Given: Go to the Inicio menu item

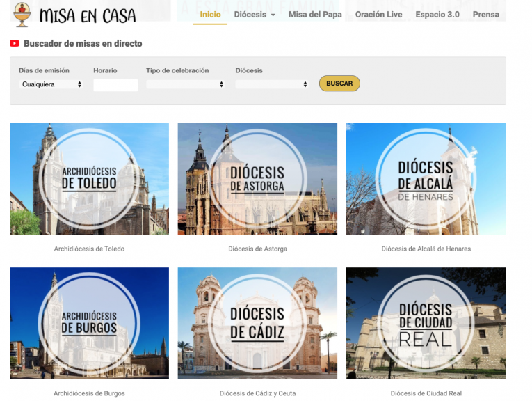Looking at the screenshot, I should [210, 15].
